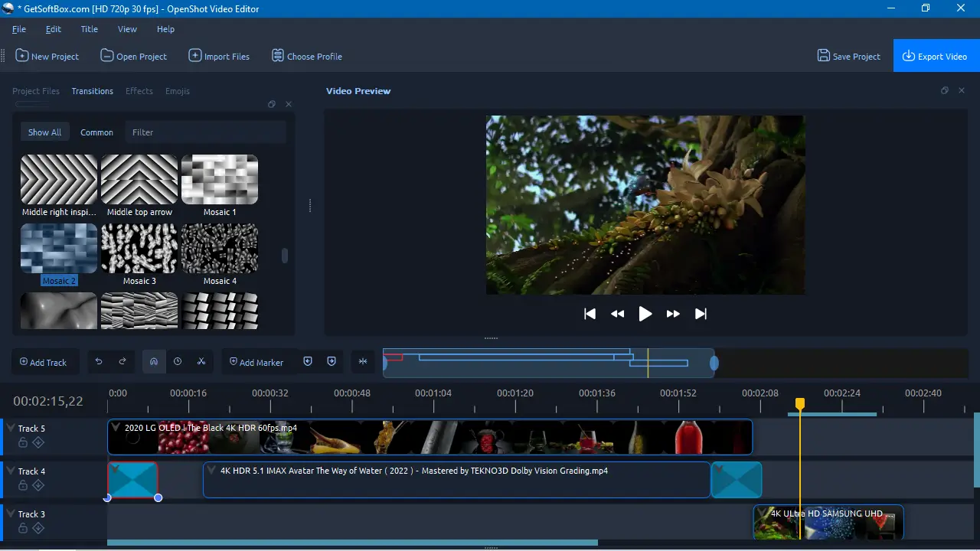Screen dimensions: 980x551
Task: Jump to the previous marker
Action: 308,362
